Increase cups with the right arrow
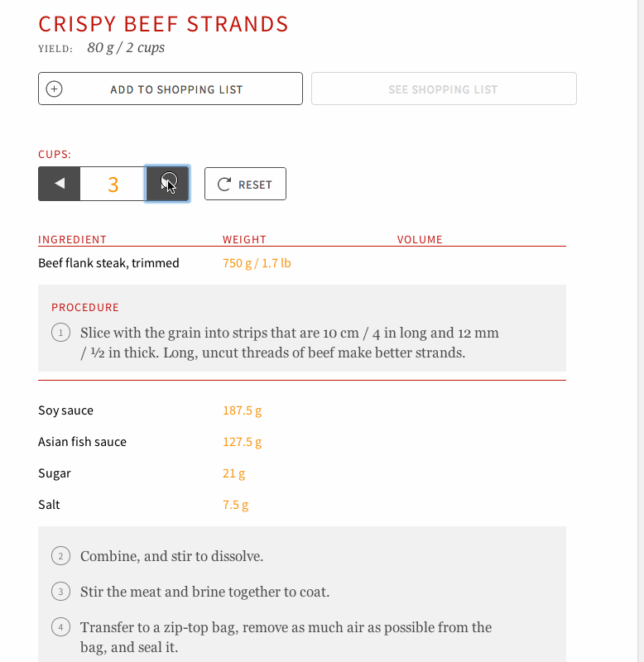Image resolution: width=644 pixels, height=662 pixels. click(167, 184)
